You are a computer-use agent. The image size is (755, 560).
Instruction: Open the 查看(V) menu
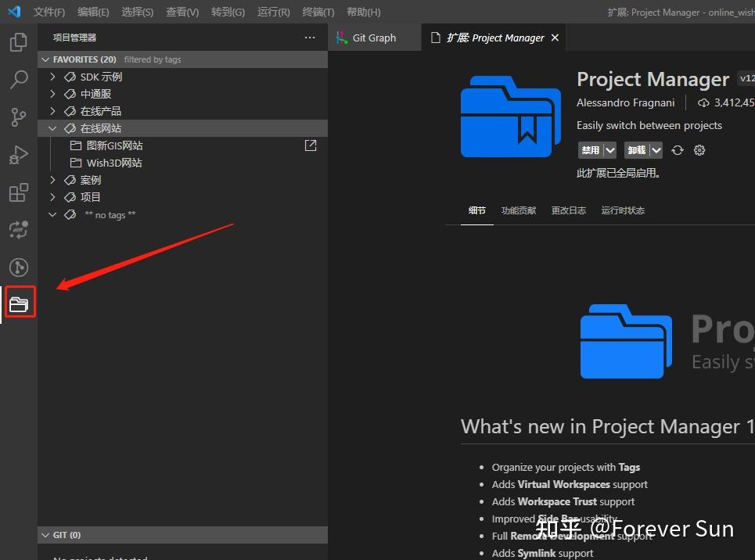pos(182,12)
